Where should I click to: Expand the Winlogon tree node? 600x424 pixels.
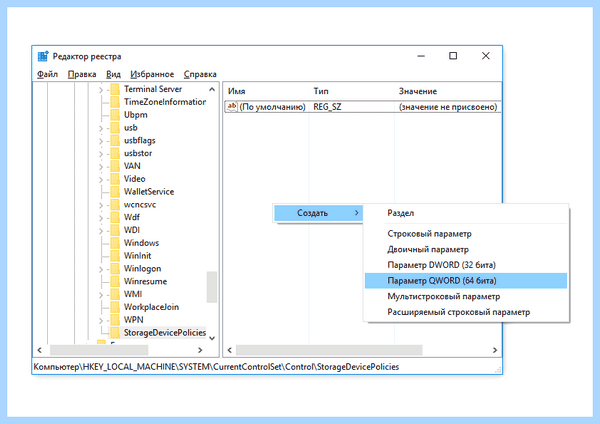point(101,269)
